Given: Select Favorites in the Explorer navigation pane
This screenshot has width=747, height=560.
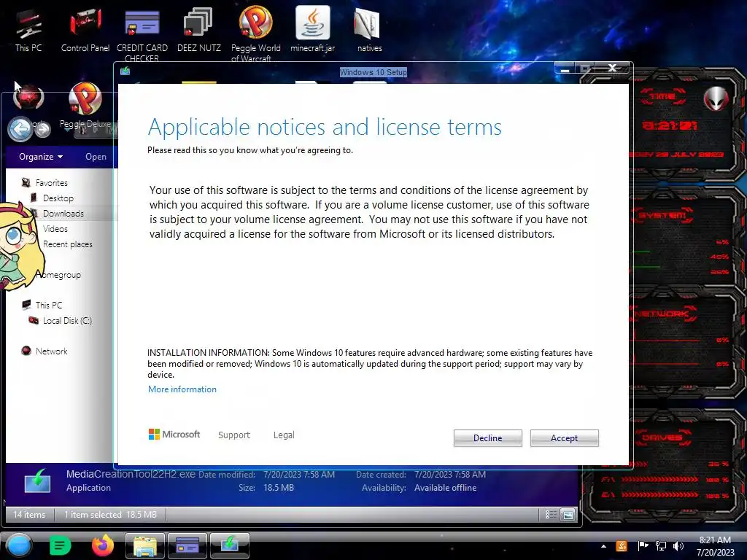Looking at the screenshot, I should (x=52, y=183).
